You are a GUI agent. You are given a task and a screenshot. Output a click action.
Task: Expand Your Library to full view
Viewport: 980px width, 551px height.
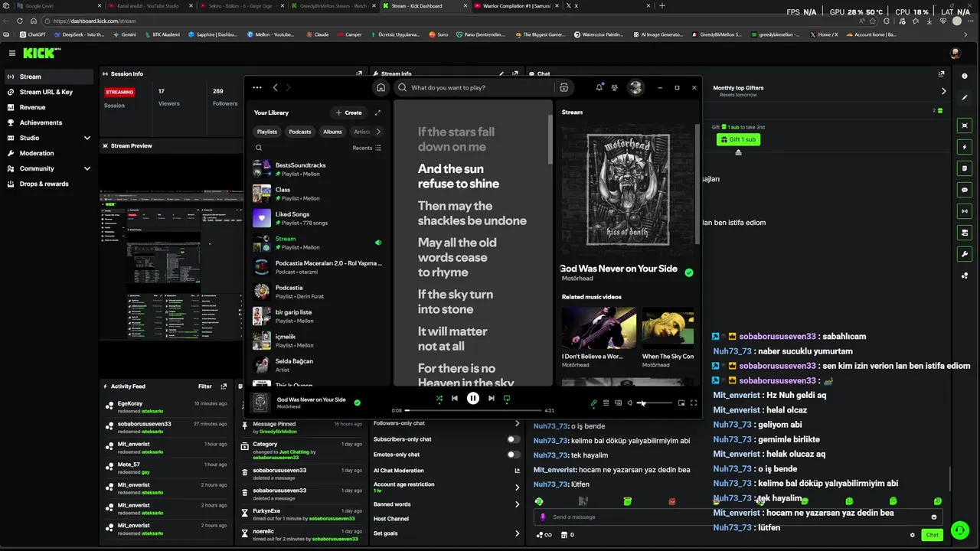(x=377, y=112)
